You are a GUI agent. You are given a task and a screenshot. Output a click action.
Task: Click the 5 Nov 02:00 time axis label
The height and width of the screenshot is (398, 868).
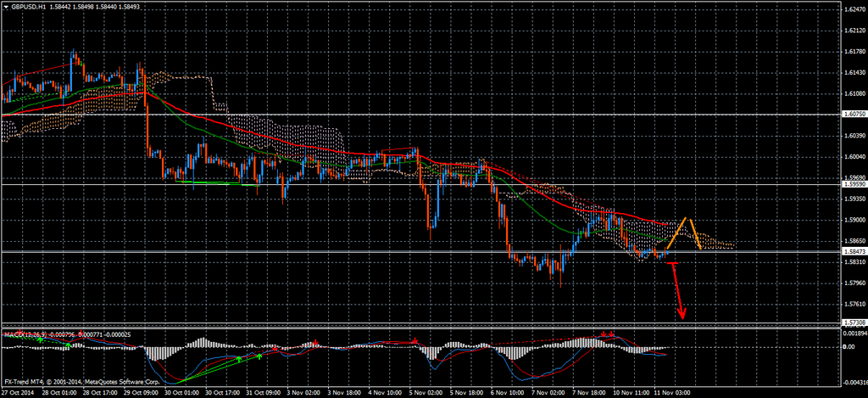(425, 392)
